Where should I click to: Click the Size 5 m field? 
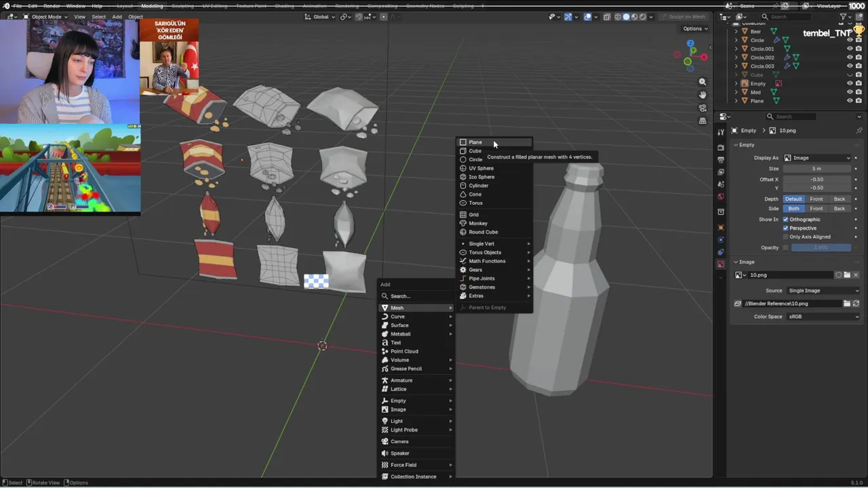click(817, 169)
